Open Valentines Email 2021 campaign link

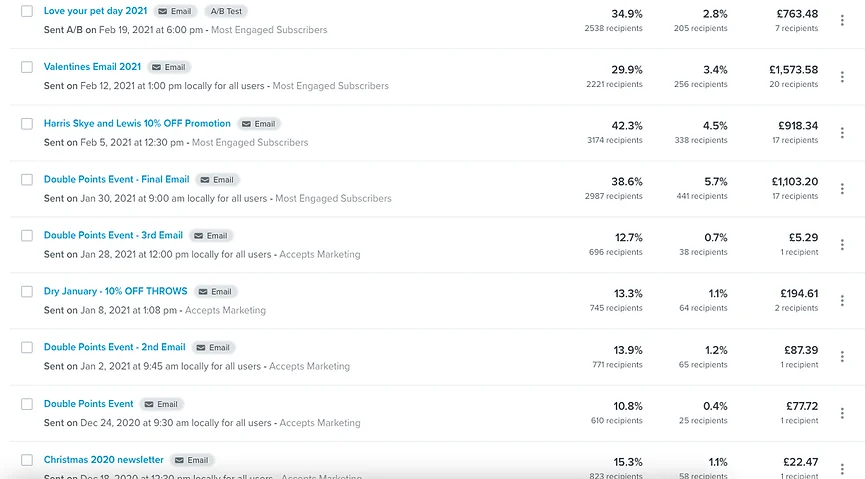[92, 67]
